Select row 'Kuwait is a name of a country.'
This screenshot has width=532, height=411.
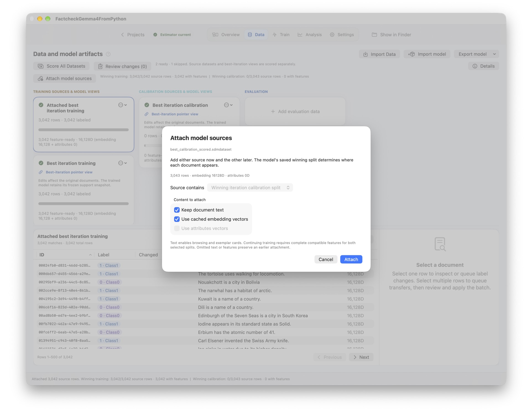click(x=205, y=299)
